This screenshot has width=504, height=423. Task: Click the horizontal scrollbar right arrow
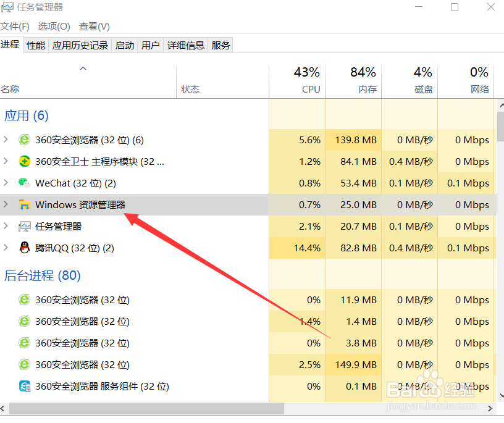pyautogui.click(x=490, y=408)
